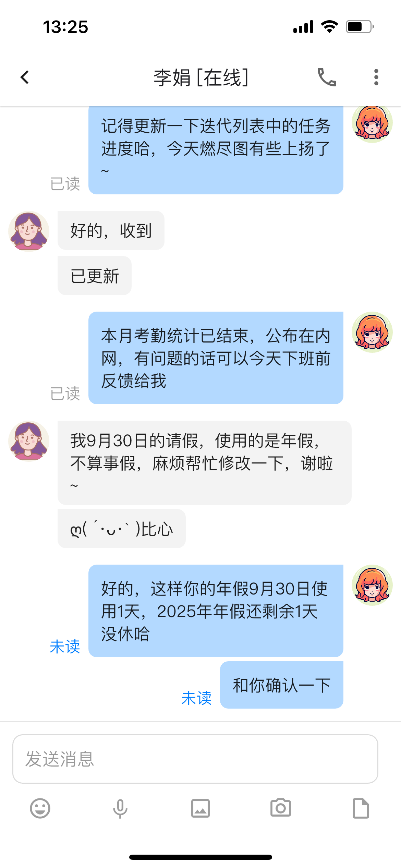Tap the 未读 label beside the 年假 reply
This screenshot has width=401, height=868.
(65, 647)
